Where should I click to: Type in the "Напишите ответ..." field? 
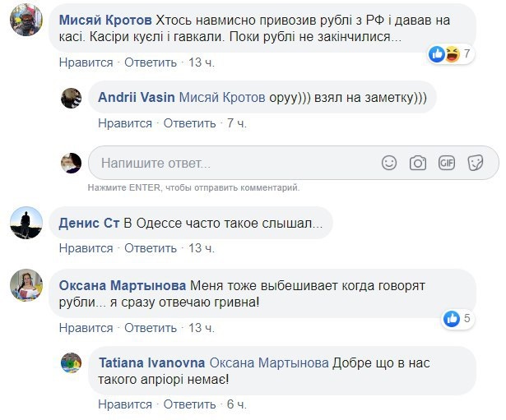point(230,163)
